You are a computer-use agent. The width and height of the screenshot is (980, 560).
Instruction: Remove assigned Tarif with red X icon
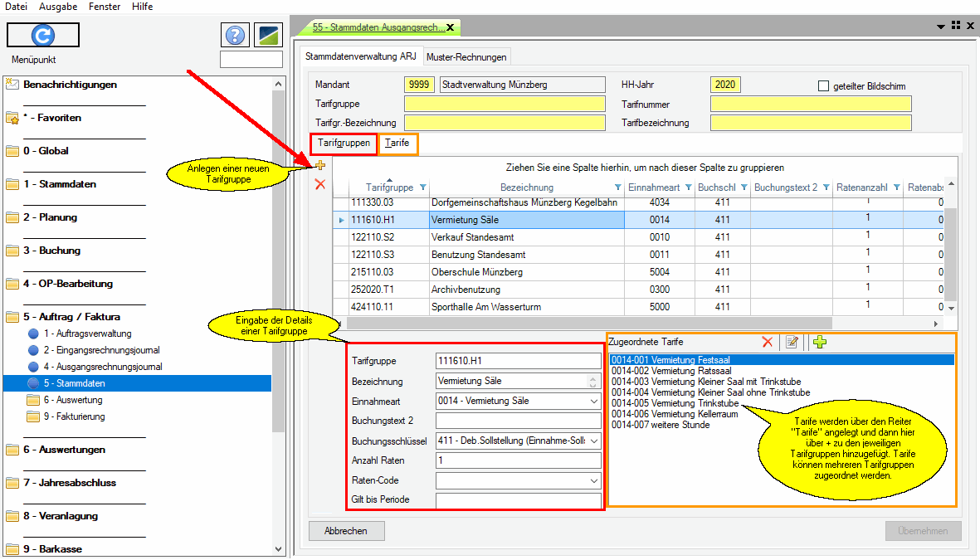tap(768, 342)
